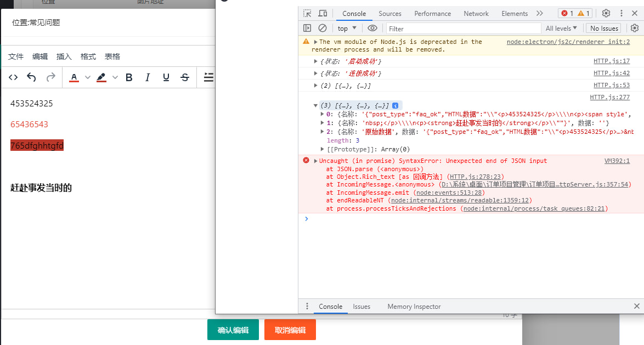The width and height of the screenshot is (644, 345).
Task: Expand the two-item array log entry
Action: point(315,86)
